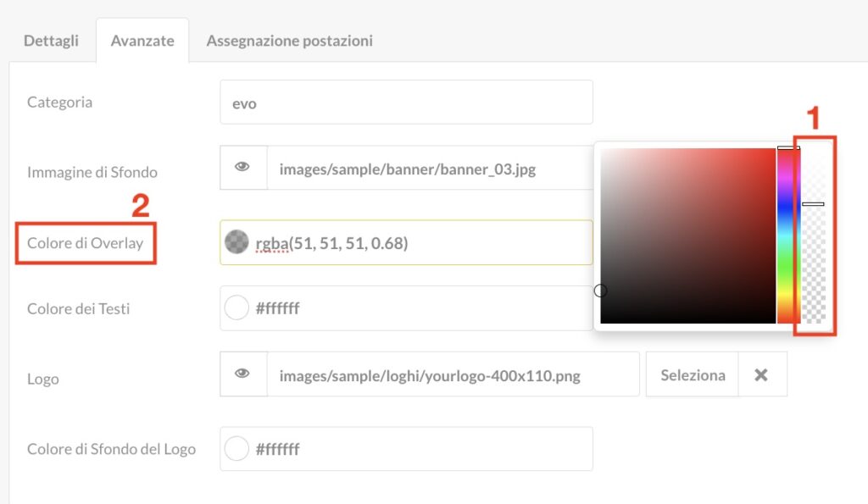Clear the logo with X button

pyautogui.click(x=762, y=374)
